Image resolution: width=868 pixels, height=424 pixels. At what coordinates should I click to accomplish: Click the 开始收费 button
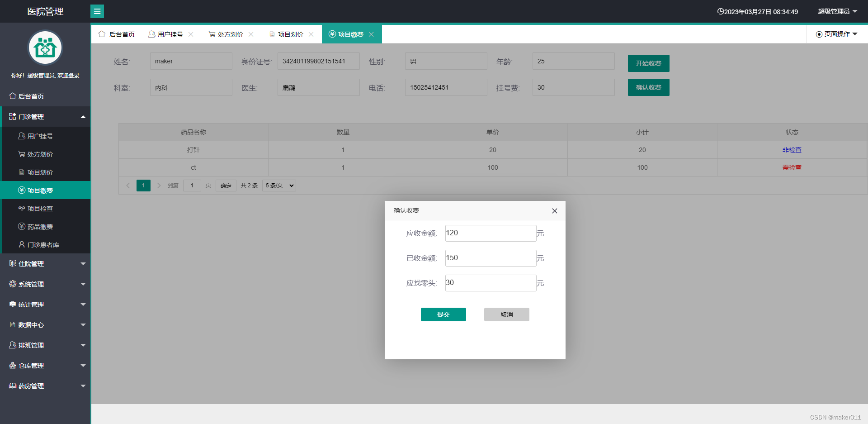pyautogui.click(x=649, y=63)
